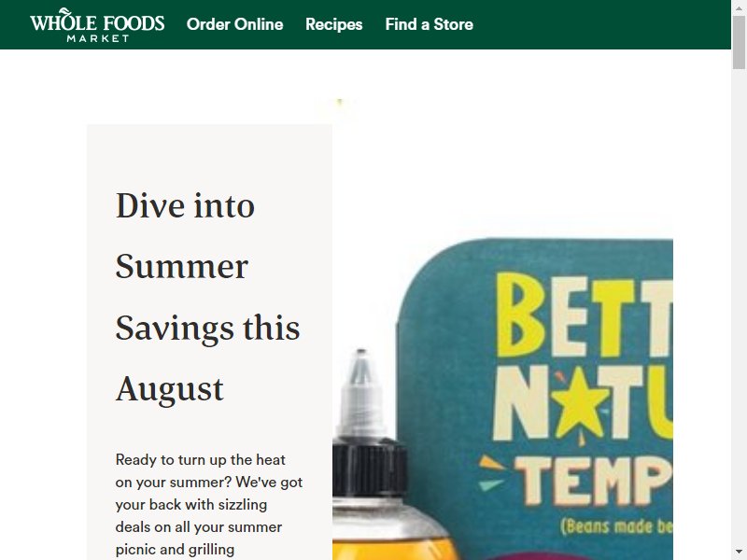Click the leaf above the logo's O

pos(65,12)
